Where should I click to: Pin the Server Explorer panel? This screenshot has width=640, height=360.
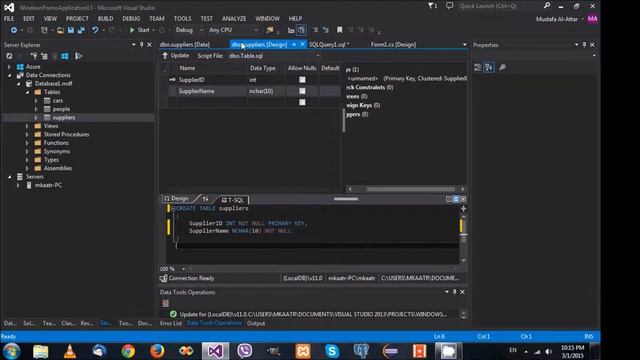[x=142, y=45]
